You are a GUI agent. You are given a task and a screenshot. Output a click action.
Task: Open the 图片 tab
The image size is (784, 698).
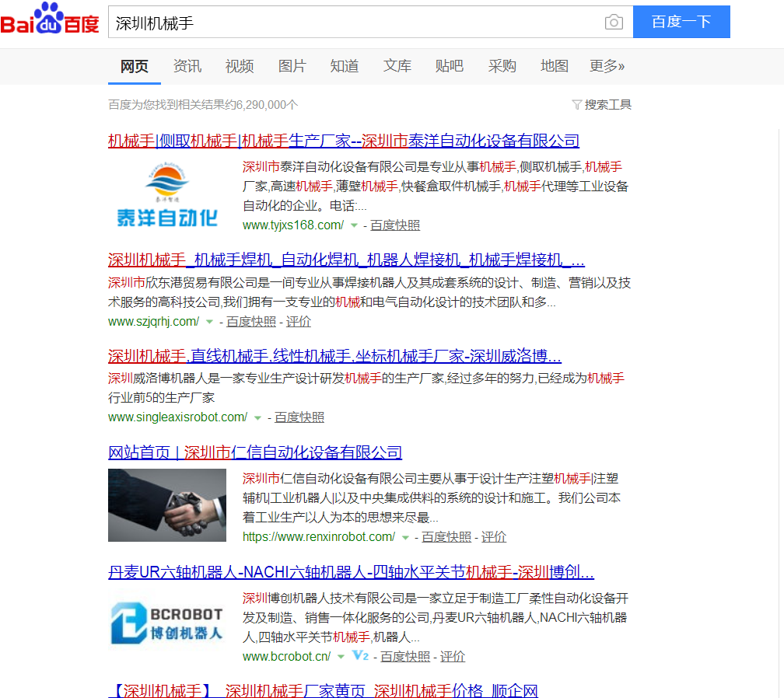click(x=292, y=66)
